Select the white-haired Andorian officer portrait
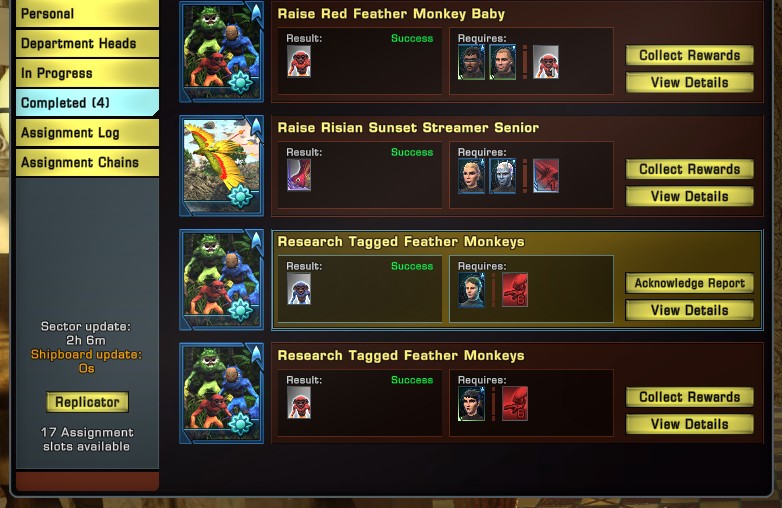 pos(503,175)
